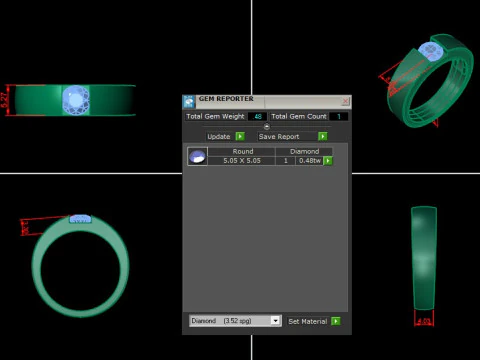
Task: Click the 5.27 dimension in top view
Action: tap(5, 100)
